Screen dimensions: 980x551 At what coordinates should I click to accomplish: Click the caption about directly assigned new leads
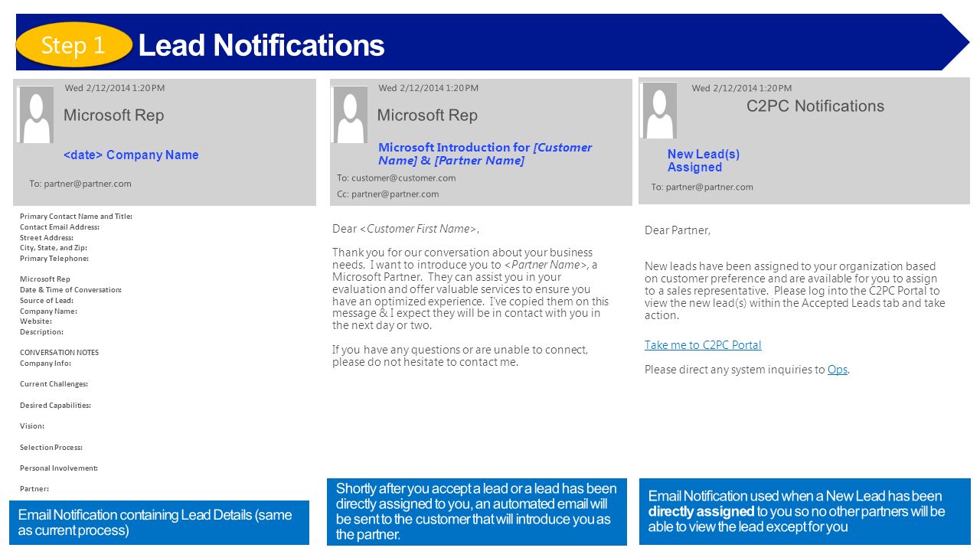[x=805, y=512]
